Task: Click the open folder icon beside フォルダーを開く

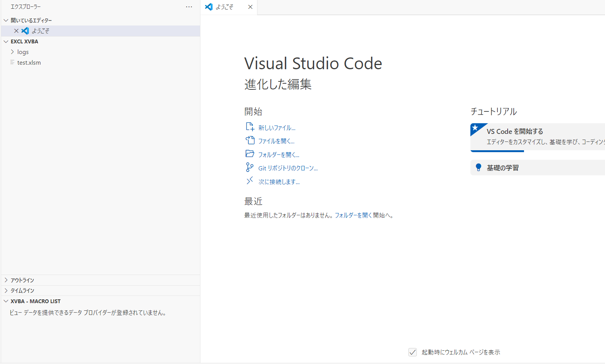Action: 250,154
